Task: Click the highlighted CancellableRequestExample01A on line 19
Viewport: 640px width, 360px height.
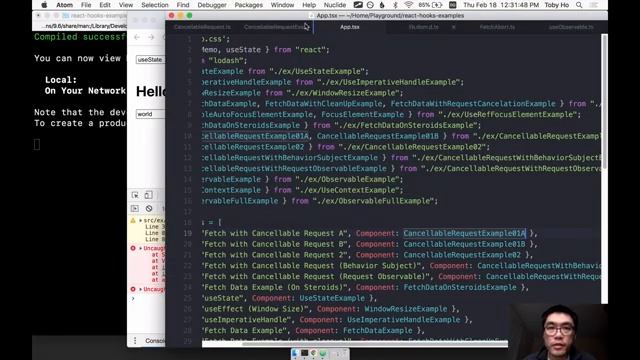Action: 464,233
